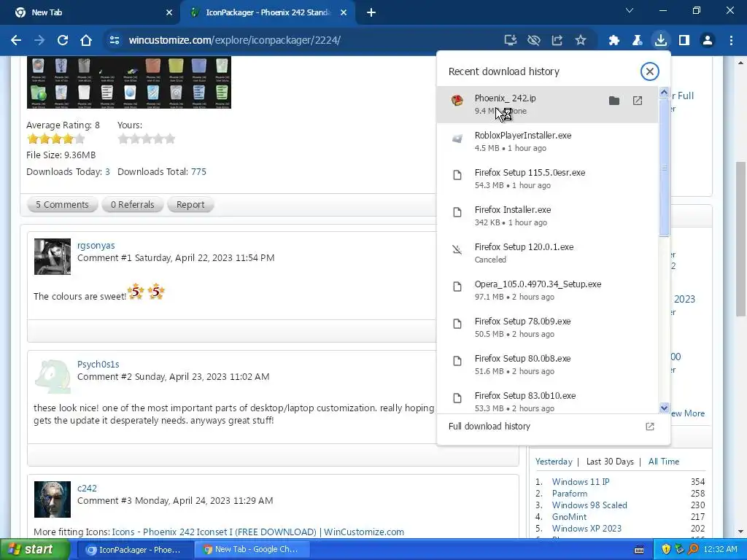Viewport: 747px width, 560px height.
Task: Select Firefox Setup 80.0b8.exe download
Action: [547, 365]
